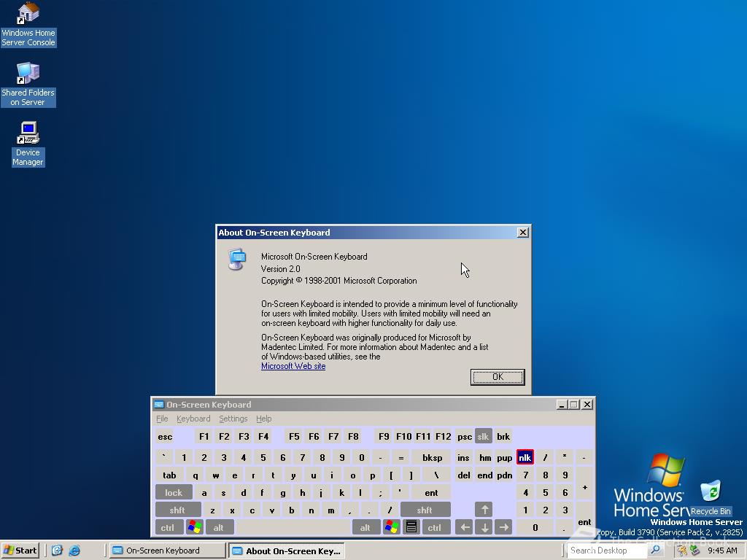Click the up arrow key
This screenshot has width=747, height=560.
coord(484,510)
